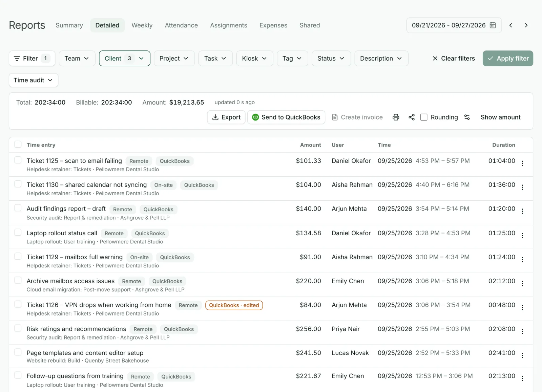The width and height of the screenshot is (542, 392).
Task: Open rounding settings sliders icon
Action: click(467, 117)
